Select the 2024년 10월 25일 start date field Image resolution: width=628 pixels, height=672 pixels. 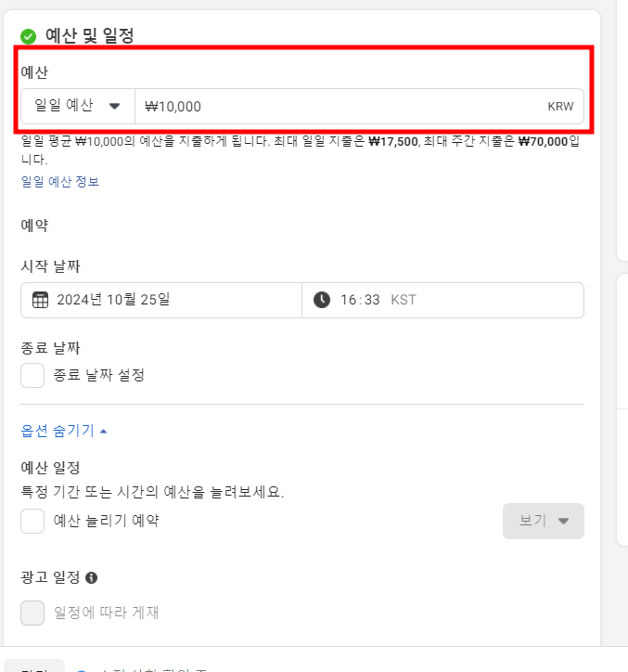161,300
